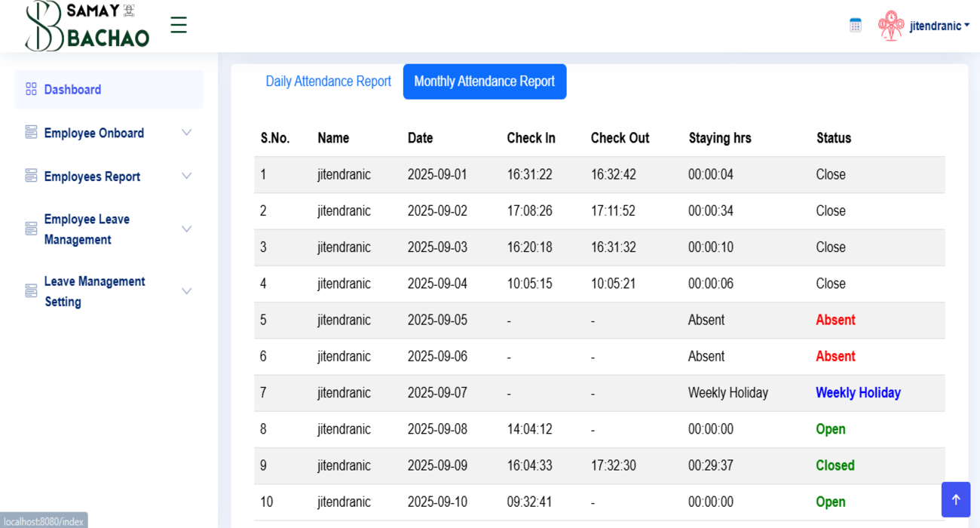Click the Employee Leave Management sidebar icon
Screen dimensions: 980x528
pos(31,229)
